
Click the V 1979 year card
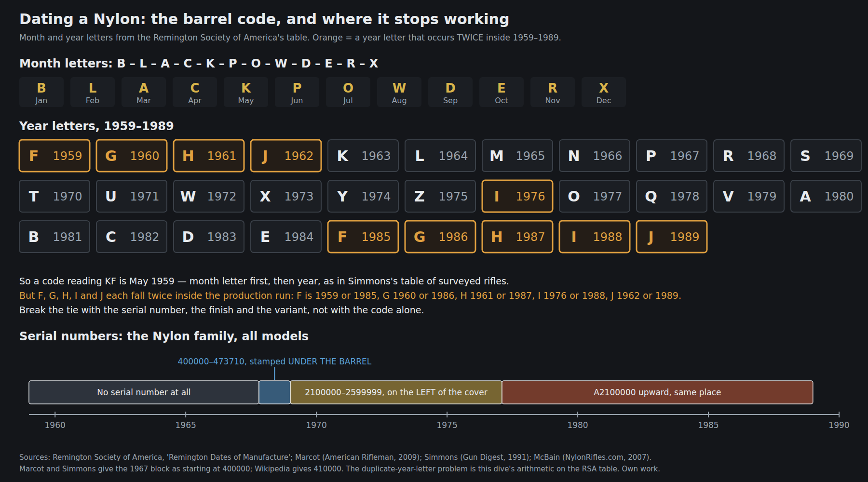[x=749, y=196]
